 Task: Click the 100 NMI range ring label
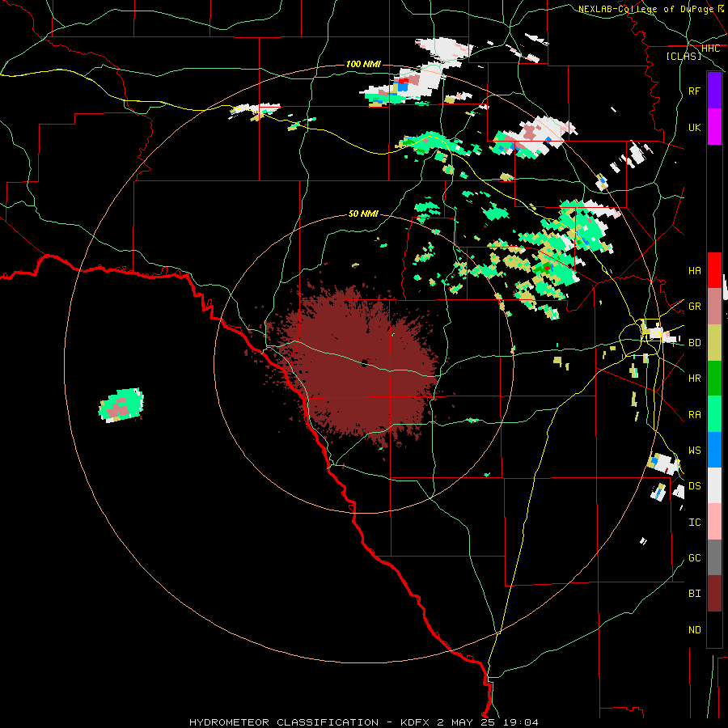[x=363, y=64]
